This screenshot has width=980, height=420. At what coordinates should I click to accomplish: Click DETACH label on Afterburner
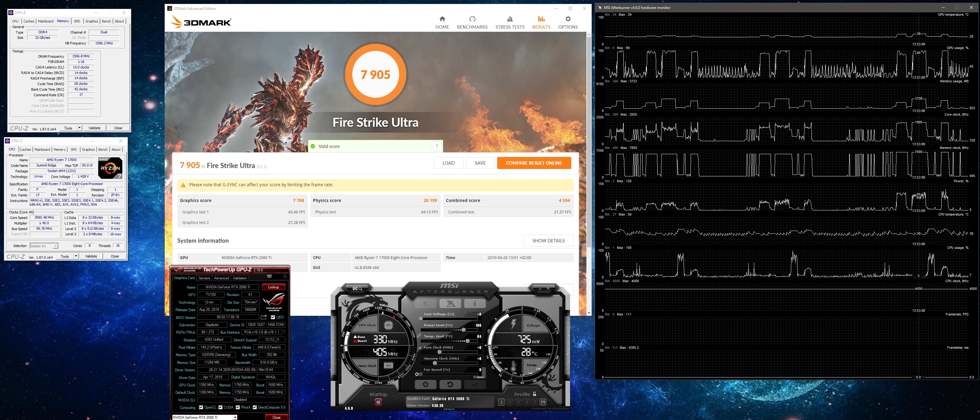point(449,409)
